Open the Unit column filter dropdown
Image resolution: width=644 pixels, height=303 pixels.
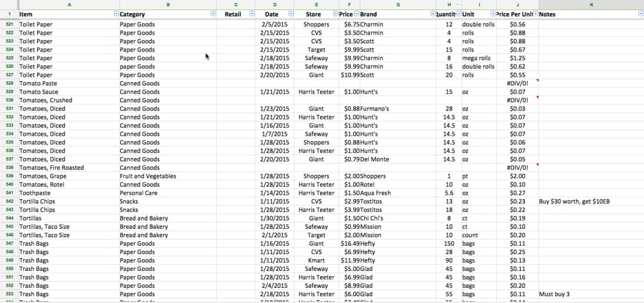pos(493,14)
